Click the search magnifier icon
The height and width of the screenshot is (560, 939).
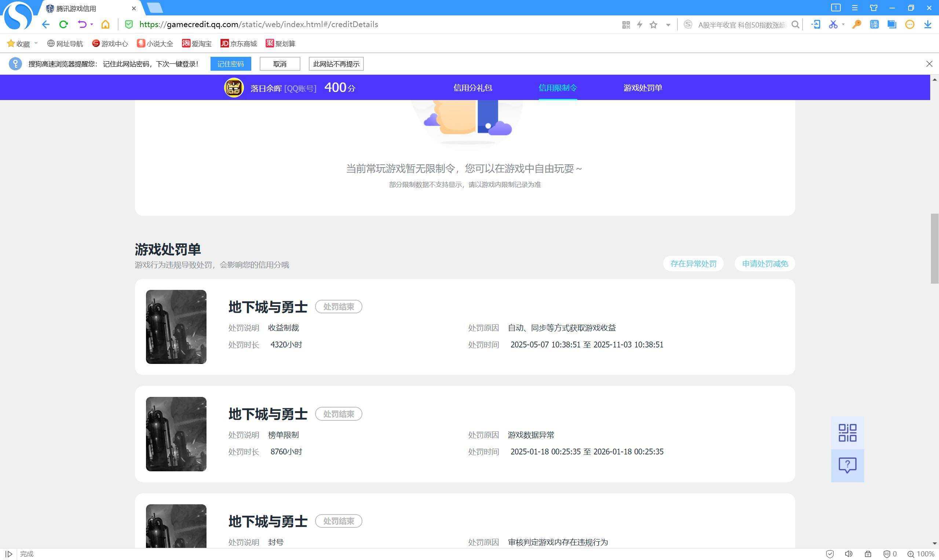pos(795,25)
